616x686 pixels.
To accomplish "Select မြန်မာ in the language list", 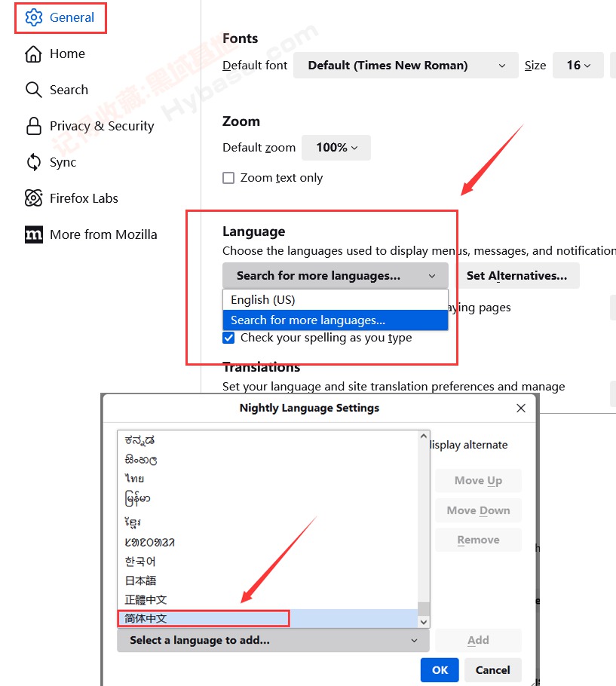I will click(268, 499).
